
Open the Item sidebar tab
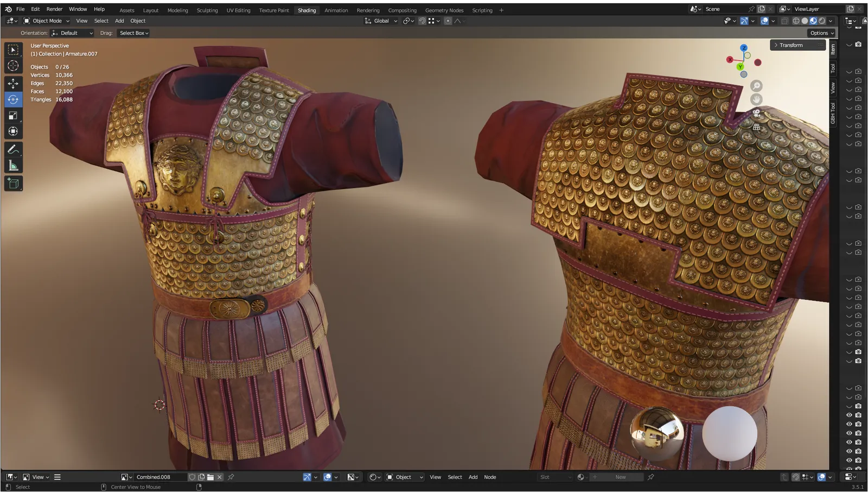833,49
